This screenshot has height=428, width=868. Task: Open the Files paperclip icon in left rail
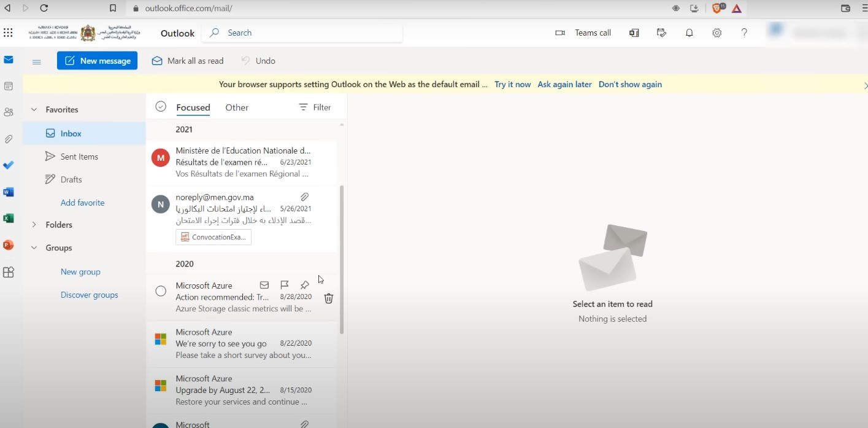9,139
